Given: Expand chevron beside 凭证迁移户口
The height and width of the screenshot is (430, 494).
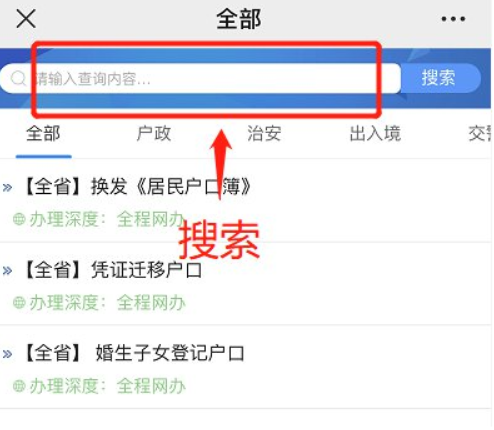Looking at the screenshot, I should coord(7,271).
